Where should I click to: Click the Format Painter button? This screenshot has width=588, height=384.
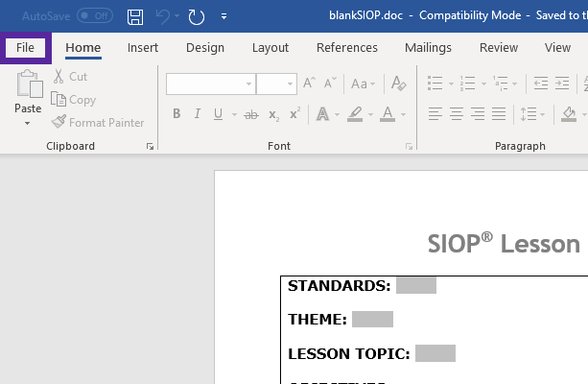98,123
